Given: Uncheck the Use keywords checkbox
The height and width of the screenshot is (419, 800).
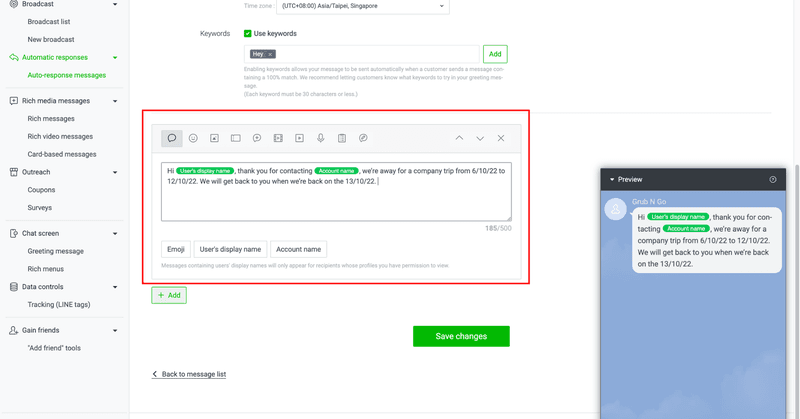Looking at the screenshot, I should pos(247,34).
